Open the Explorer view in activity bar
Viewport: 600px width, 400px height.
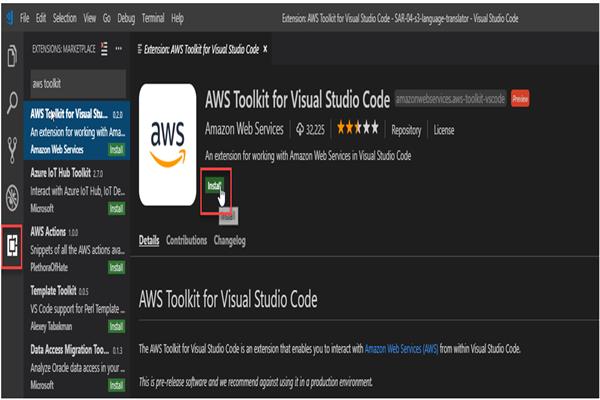pyautogui.click(x=13, y=56)
